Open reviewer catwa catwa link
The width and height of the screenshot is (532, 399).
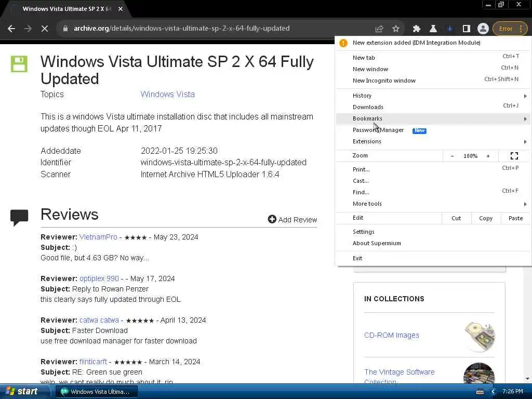99,320
